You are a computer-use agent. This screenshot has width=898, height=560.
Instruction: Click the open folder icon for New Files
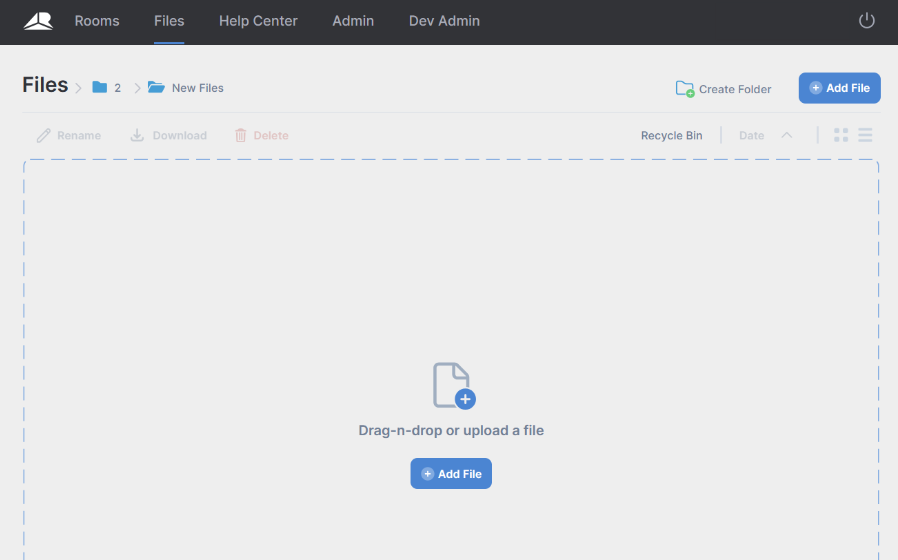pyautogui.click(x=156, y=87)
